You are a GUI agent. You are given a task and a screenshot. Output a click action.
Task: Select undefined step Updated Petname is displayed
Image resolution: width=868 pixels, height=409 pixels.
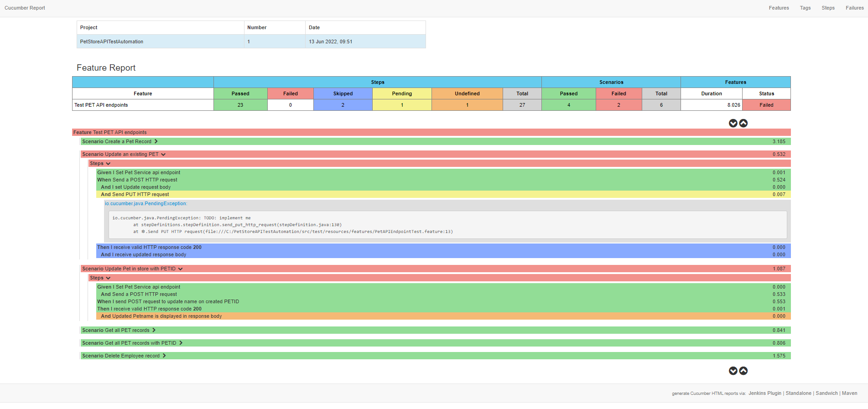point(443,316)
